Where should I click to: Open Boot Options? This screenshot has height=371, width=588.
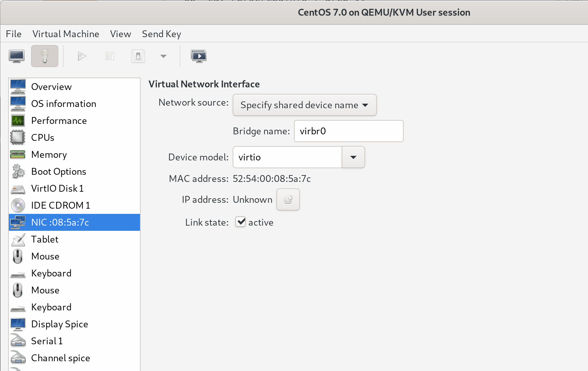[x=74, y=171]
